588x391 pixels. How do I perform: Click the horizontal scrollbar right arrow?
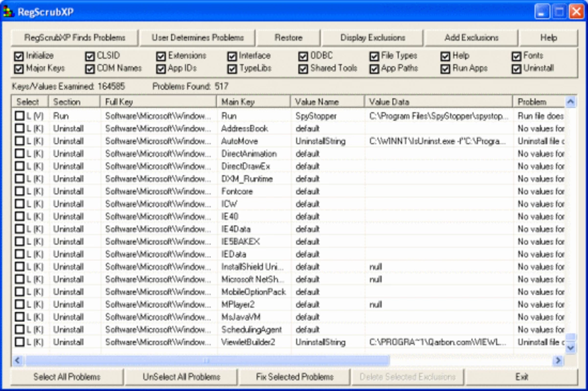pos(558,361)
